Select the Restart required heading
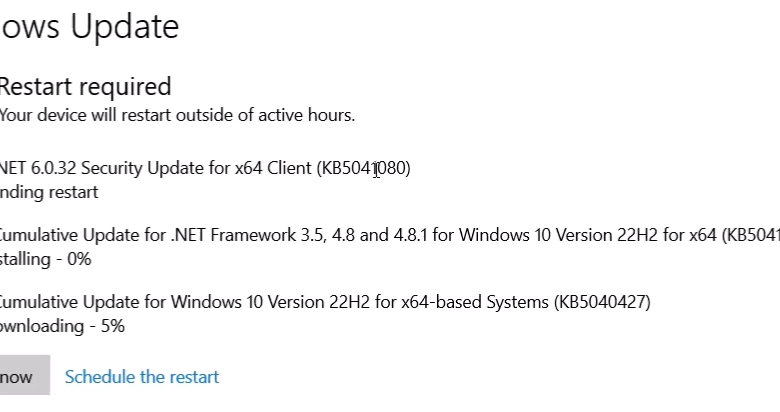The width and height of the screenshot is (780, 412). tap(85, 86)
